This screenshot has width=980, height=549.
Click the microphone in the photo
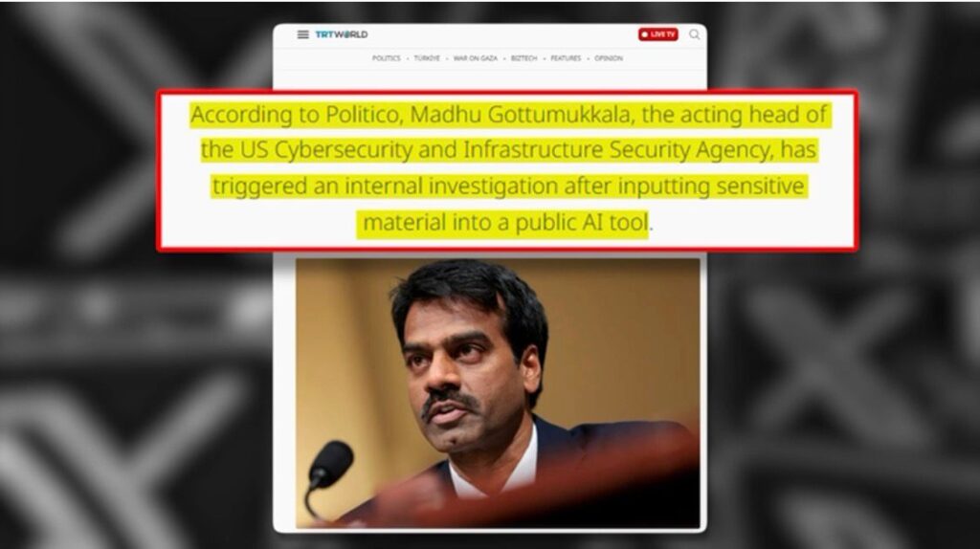point(329,465)
